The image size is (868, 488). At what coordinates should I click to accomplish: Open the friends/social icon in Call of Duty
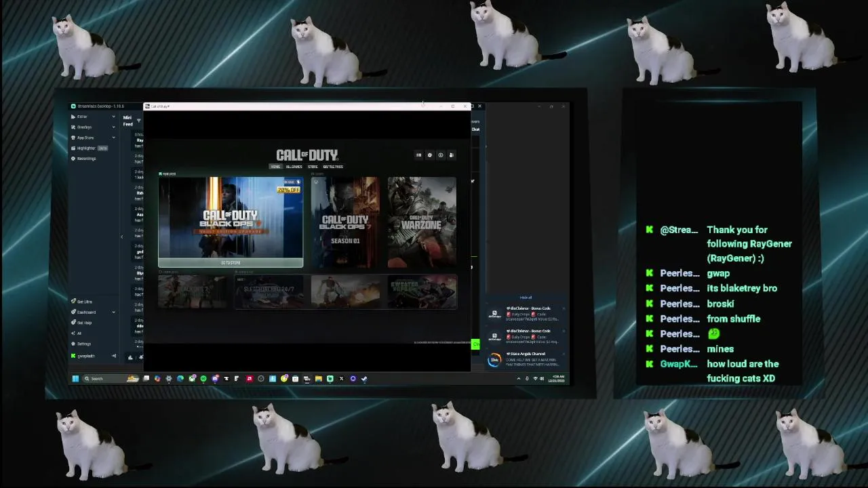click(x=451, y=155)
